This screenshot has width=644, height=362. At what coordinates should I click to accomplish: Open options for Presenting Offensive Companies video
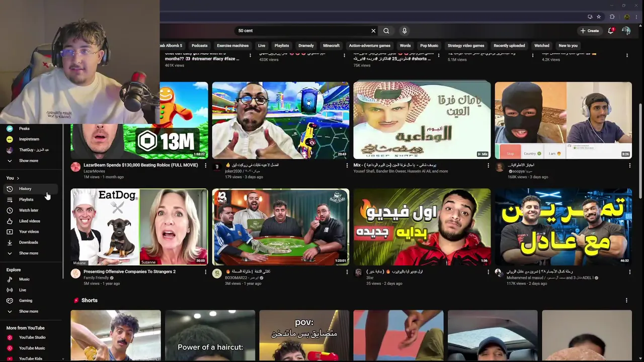pyautogui.click(x=205, y=272)
